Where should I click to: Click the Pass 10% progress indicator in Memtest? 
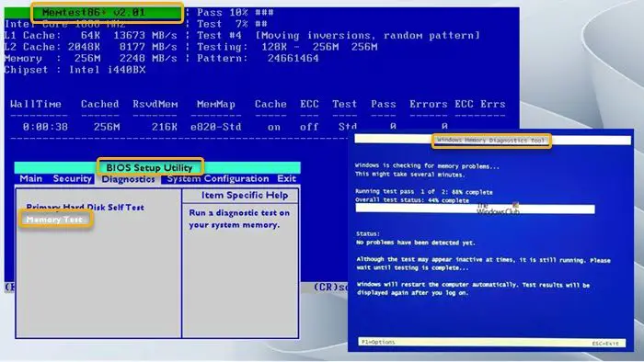[x=235, y=12]
